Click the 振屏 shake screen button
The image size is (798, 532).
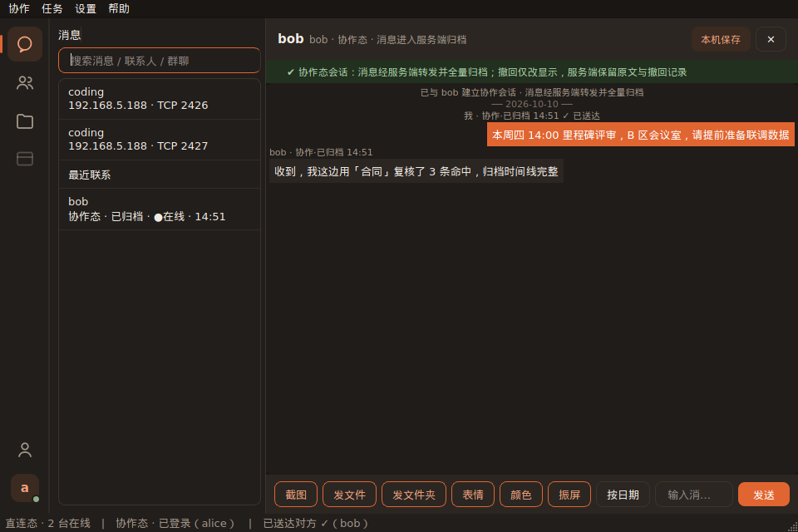[x=569, y=495]
